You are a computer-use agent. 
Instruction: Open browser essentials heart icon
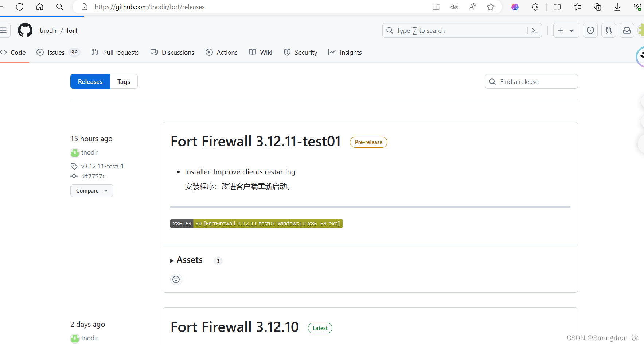click(x=637, y=7)
